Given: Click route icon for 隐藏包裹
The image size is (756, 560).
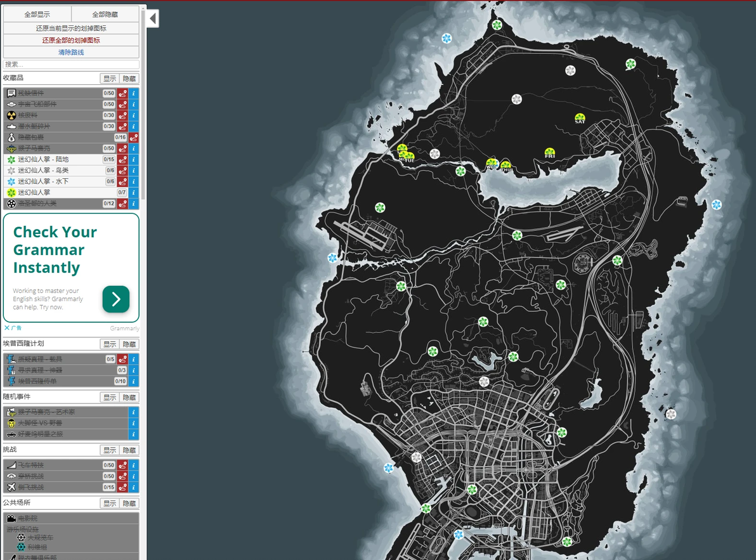Looking at the screenshot, I should click(134, 138).
